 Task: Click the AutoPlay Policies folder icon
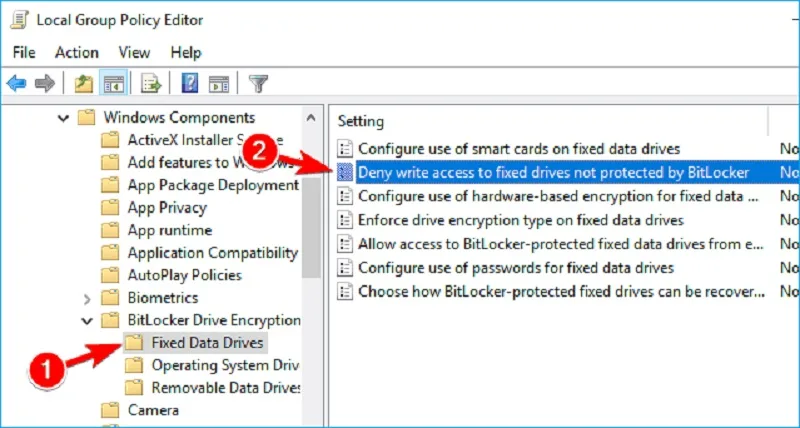pyautogui.click(x=110, y=275)
